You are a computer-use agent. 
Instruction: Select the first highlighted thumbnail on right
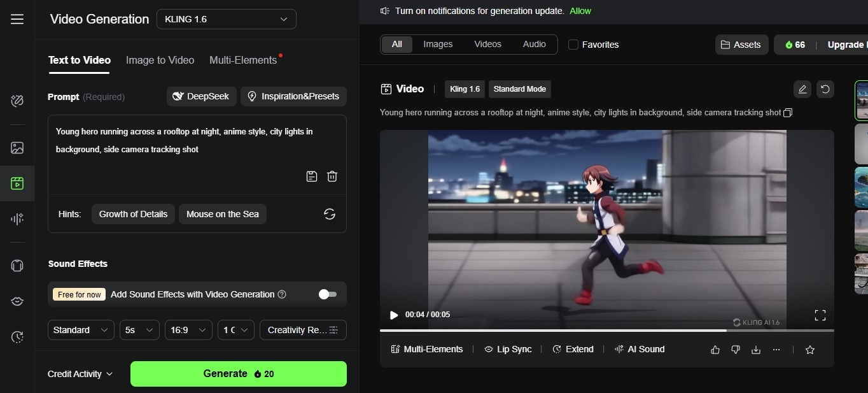click(862, 101)
